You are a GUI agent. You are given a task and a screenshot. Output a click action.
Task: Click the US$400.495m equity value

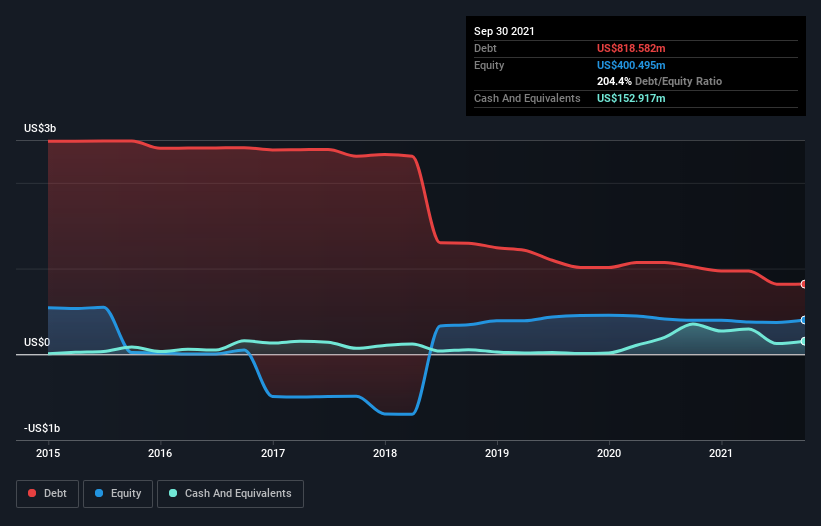631,65
